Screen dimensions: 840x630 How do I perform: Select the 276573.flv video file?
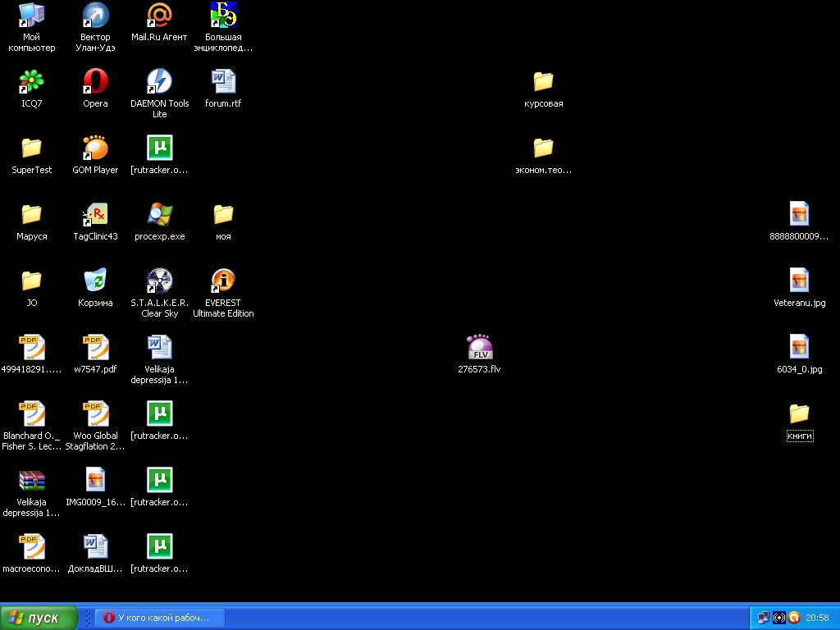coord(479,348)
